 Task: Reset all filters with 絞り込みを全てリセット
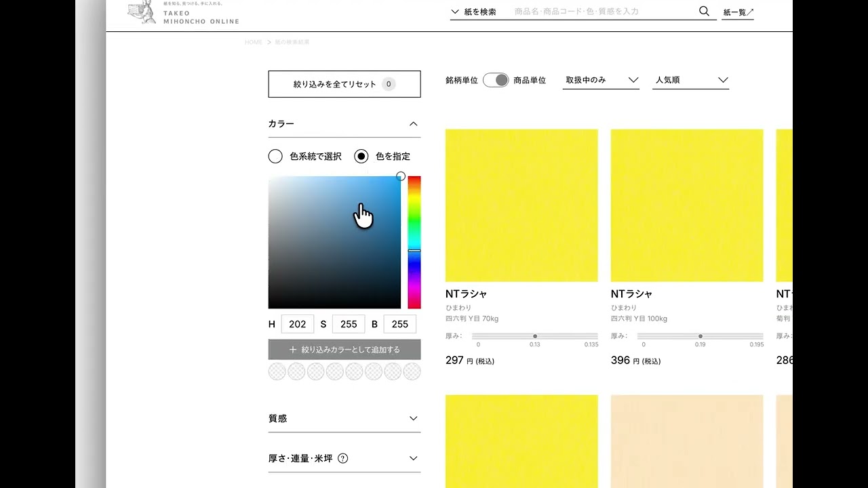(x=344, y=84)
